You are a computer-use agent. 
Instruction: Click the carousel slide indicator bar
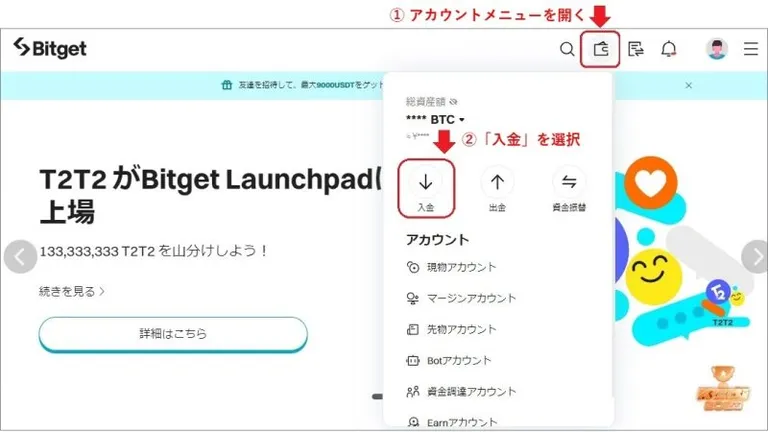pyautogui.click(x=377, y=396)
